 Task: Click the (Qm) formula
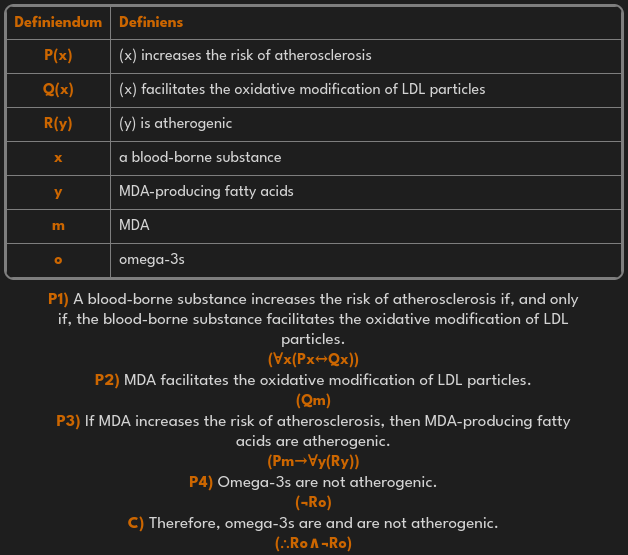(x=313, y=400)
